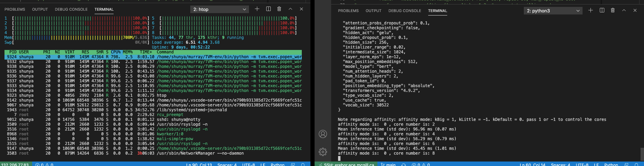644x166 pixels.
Task: Open the Manage gear icon
Action: point(323,152)
